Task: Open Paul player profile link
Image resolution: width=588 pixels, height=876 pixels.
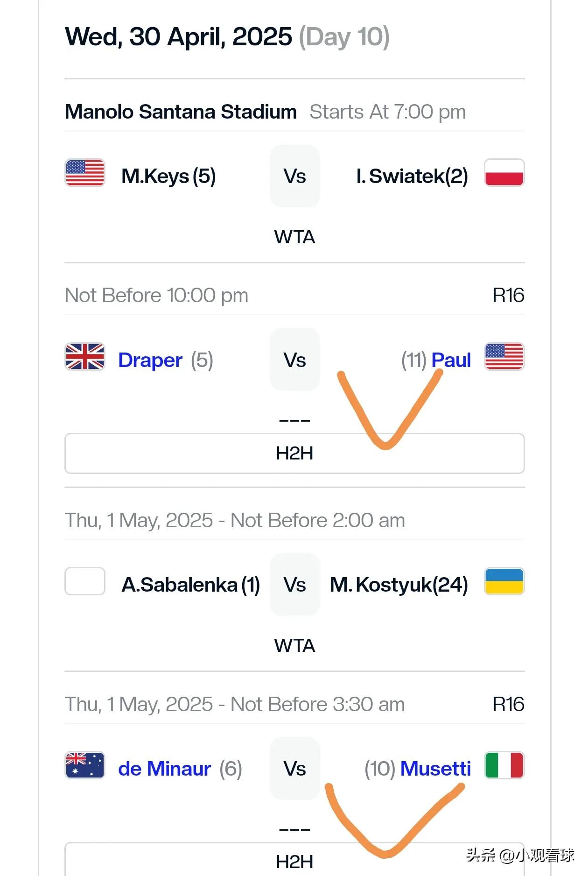Action: 451,360
